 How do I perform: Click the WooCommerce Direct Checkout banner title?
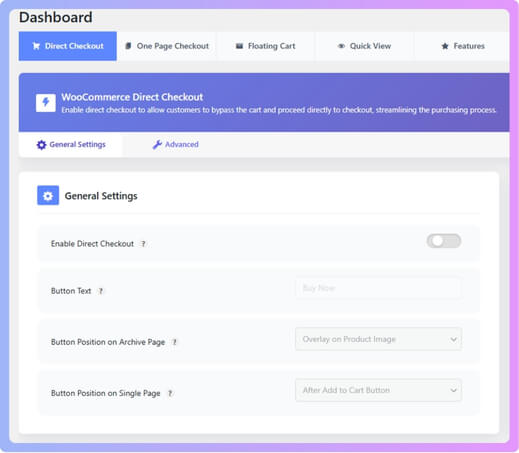pos(132,97)
